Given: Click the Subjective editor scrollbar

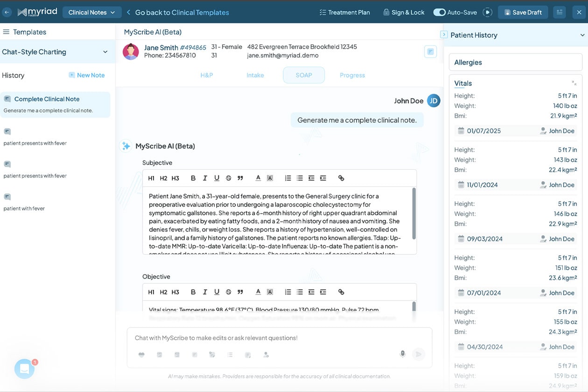Looking at the screenshot, I should click(413, 213).
